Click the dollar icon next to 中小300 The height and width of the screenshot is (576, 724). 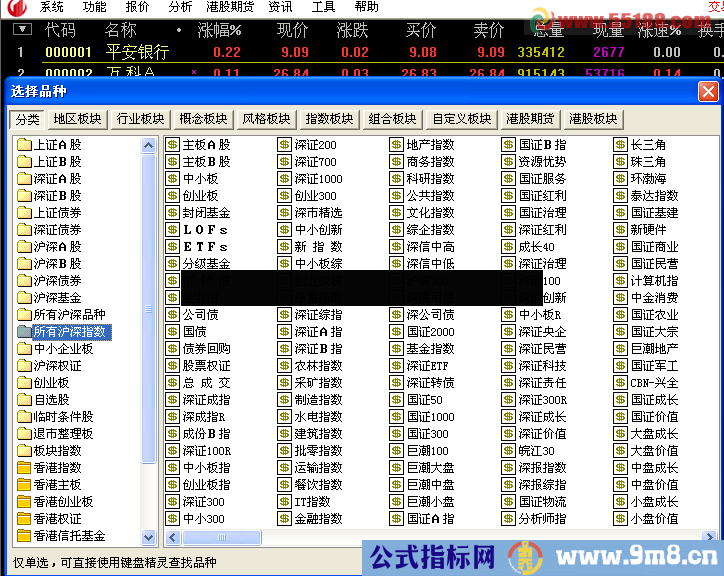(172, 519)
